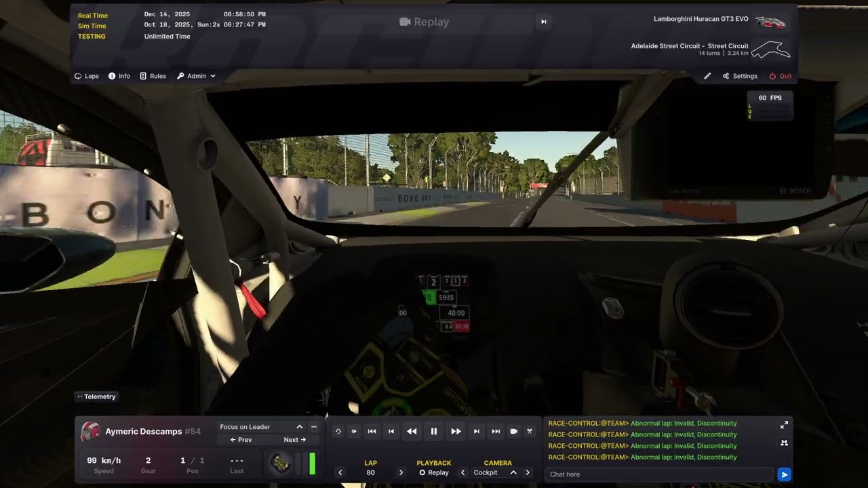Image resolution: width=868 pixels, height=488 pixels.
Task: Open the Focus on Leader dropdown
Action: pos(261,427)
